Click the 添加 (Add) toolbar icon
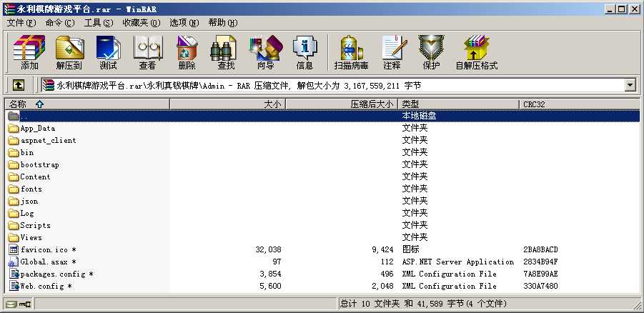Image resolution: width=644 pixels, height=313 pixels. click(x=29, y=52)
